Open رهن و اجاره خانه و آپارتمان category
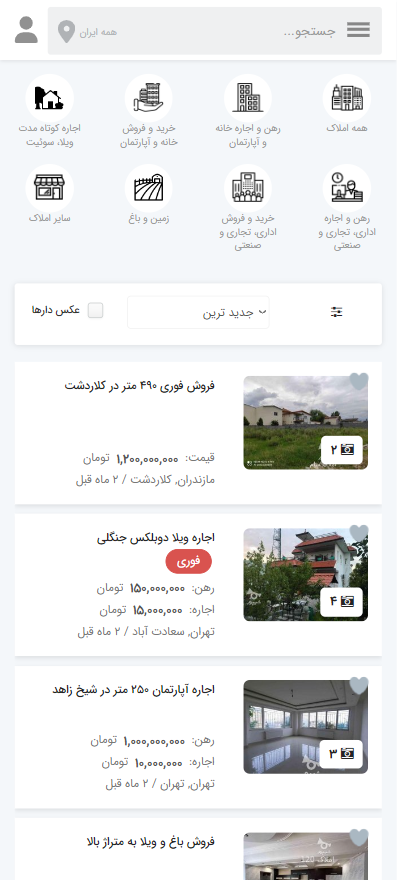The height and width of the screenshot is (880, 397). point(248,98)
